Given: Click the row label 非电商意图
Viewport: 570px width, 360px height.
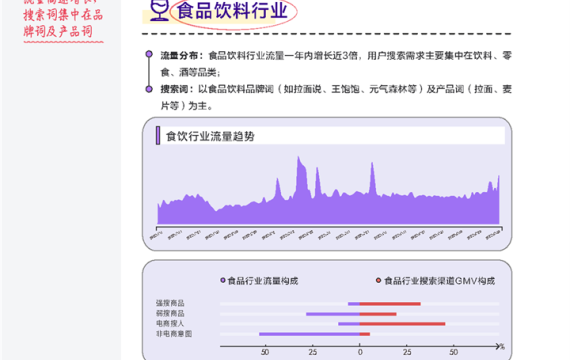Looking at the screenshot, I should click(x=174, y=333).
